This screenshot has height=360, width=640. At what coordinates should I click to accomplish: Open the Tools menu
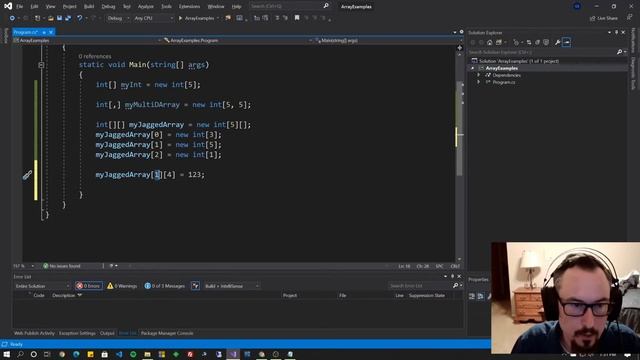pyautogui.click(x=166, y=7)
